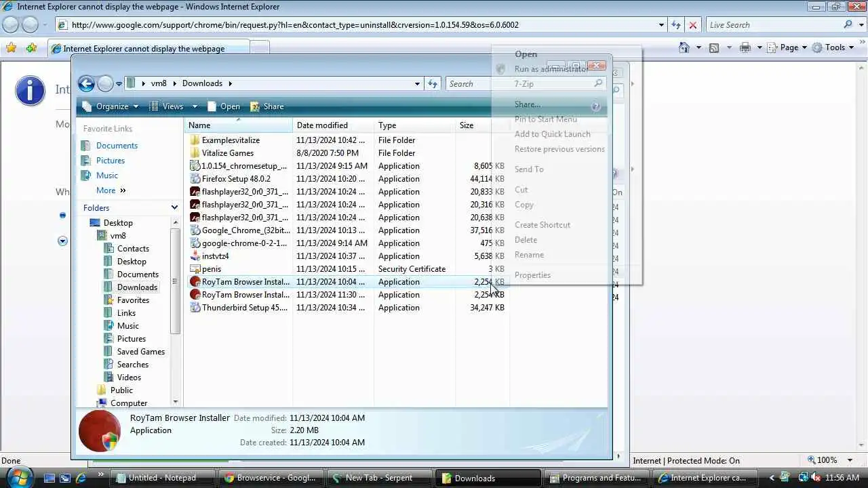Screen dimensions: 868x488
Task: Click the IE Print icon
Action: [x=745, y=47]
